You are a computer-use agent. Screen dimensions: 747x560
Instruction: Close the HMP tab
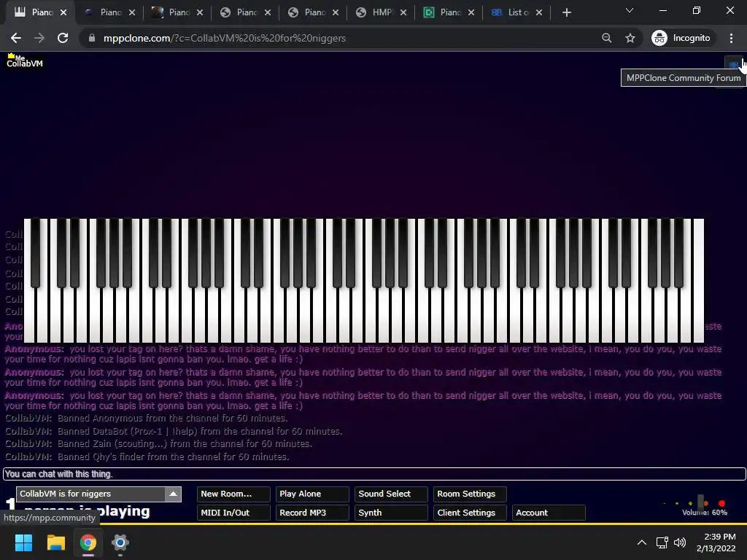coord(403,12)
